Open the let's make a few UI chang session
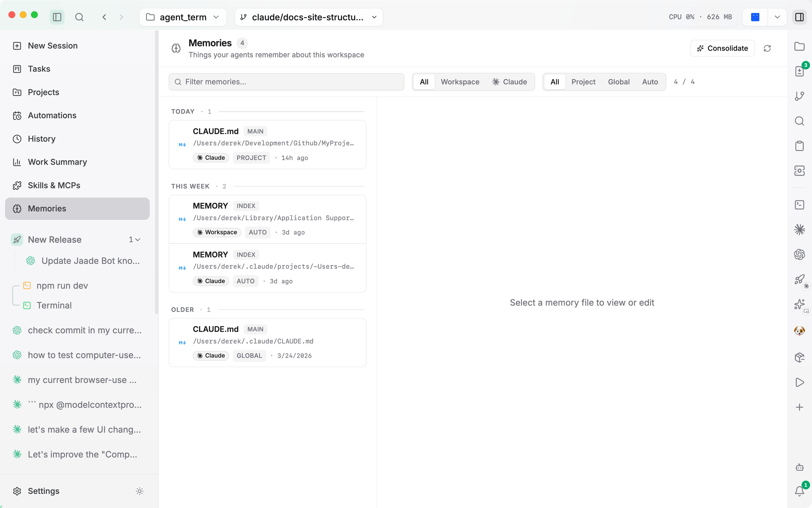Image resolution: width=812 pixels, height=508 pixels. point(77,430)
